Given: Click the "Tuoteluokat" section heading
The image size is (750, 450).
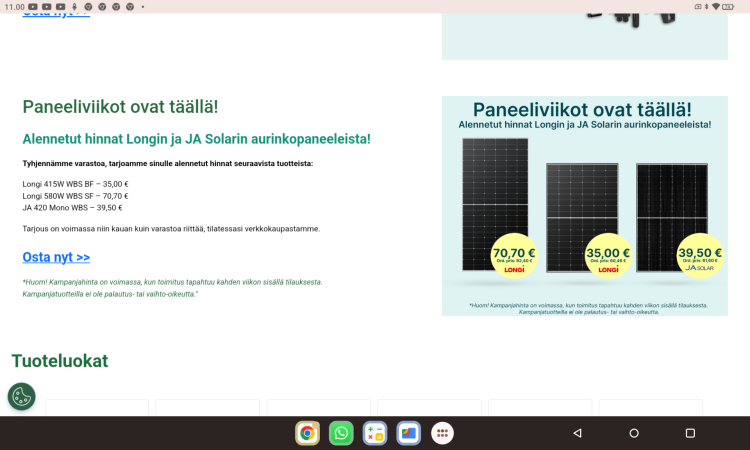Looking at the screenshot, I should (60, 361).
